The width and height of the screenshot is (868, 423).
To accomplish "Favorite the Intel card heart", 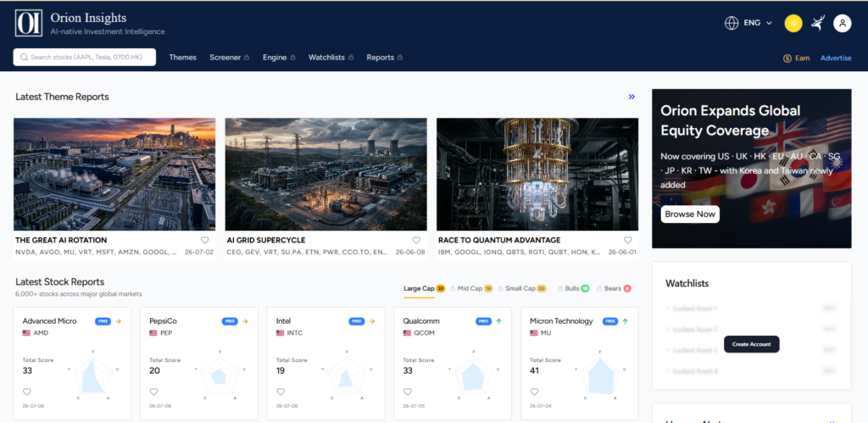I will [x=281, y=392].
